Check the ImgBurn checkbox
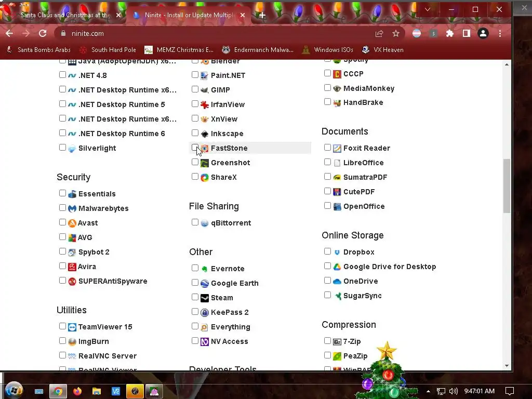This screenshot has height=399, width=532. 62,341
